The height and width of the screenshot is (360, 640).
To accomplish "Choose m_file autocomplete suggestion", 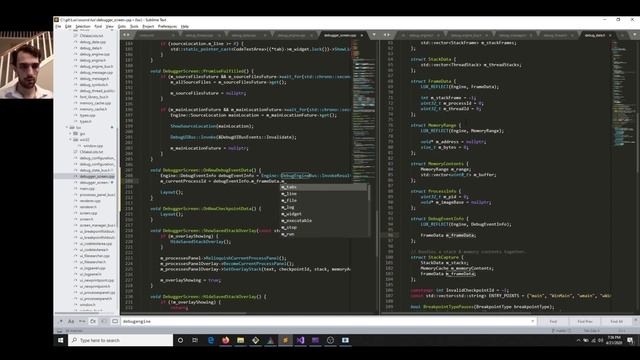I will (x=324, y=200).
